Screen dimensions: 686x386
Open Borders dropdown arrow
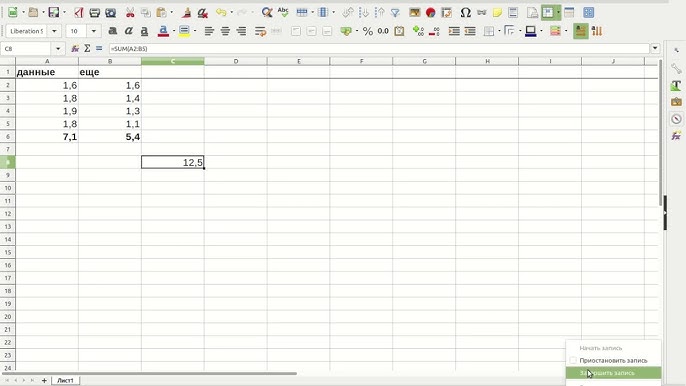pos(500,31)
